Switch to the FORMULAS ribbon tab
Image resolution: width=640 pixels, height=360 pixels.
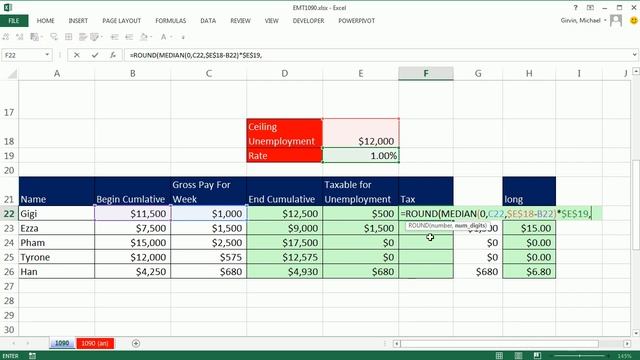pyautogui.click(x=171, y=20)
